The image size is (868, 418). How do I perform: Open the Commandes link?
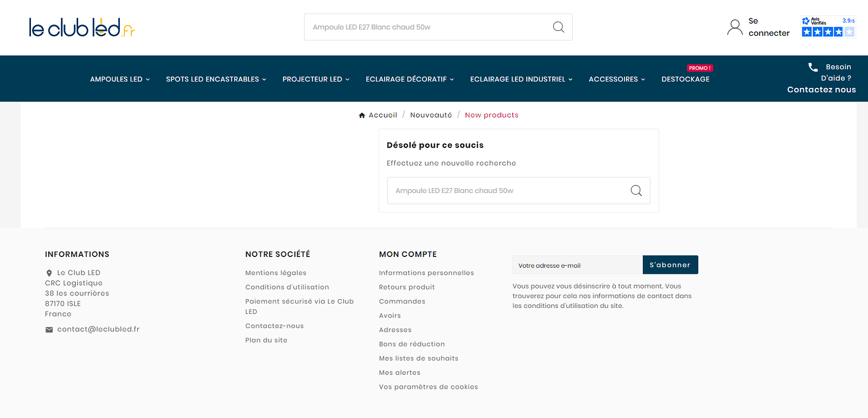402,301
